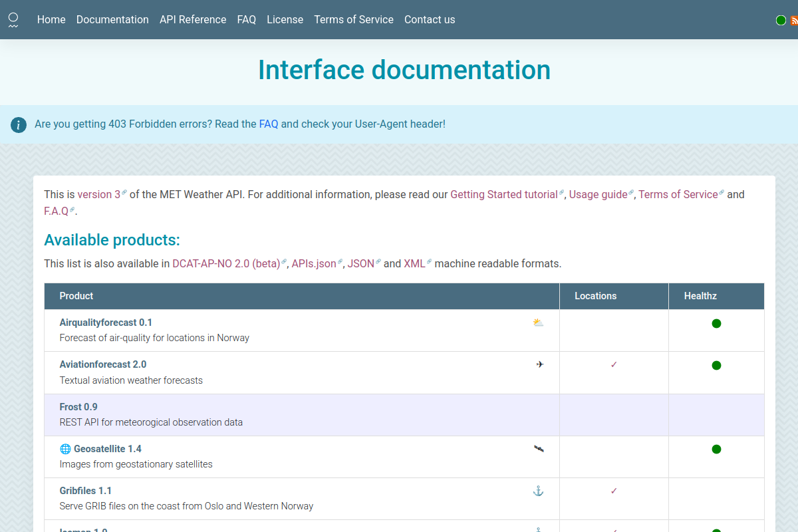Open the Airqualityforecast 0.1 product
The width and height of the screenshot is (798, 532).
106,323
